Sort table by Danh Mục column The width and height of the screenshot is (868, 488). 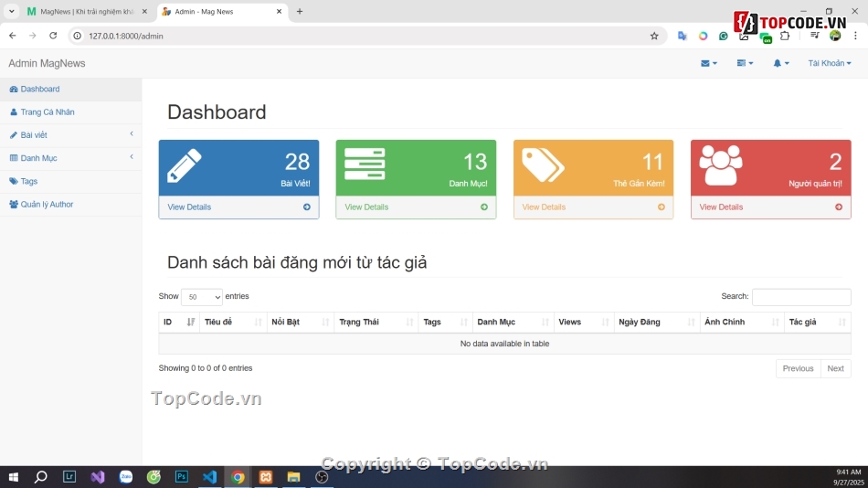point(513,322)
